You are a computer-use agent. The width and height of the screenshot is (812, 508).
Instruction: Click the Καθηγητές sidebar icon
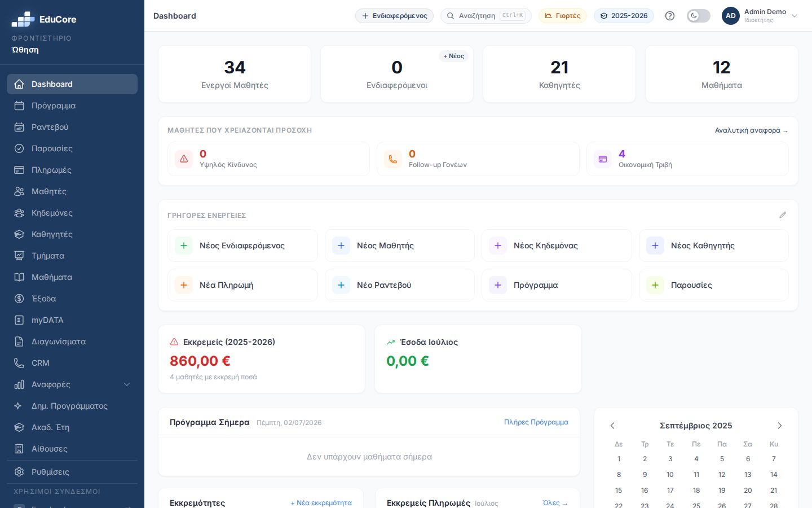point(19,234)
